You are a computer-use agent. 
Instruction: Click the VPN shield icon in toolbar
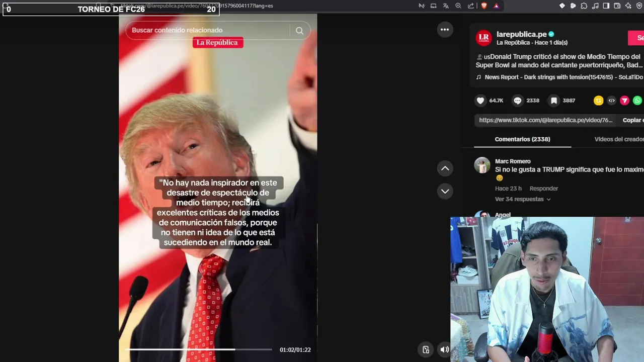[639, 6]
